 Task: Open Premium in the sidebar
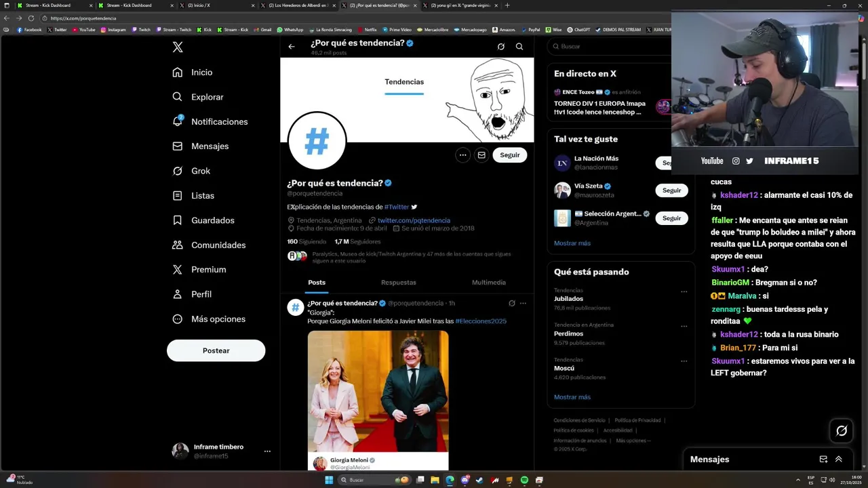[199, 270]
